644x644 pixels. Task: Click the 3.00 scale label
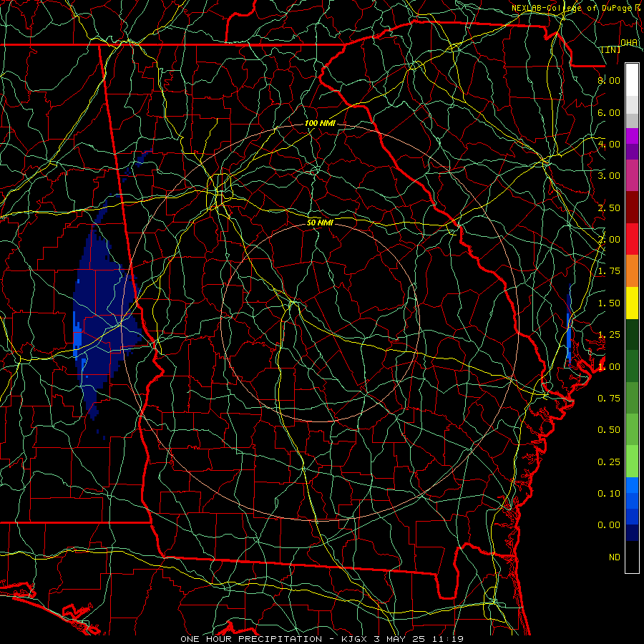point(609,176)
